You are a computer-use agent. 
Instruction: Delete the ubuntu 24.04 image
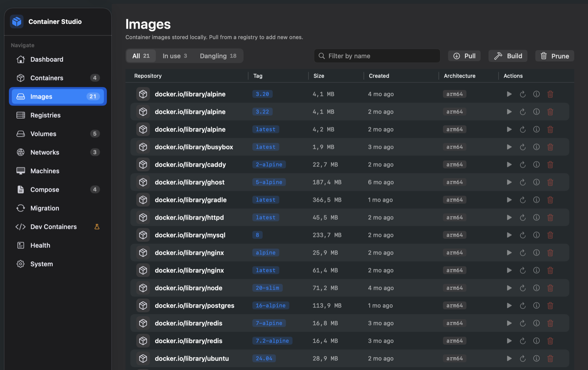(x=550, y=359)
